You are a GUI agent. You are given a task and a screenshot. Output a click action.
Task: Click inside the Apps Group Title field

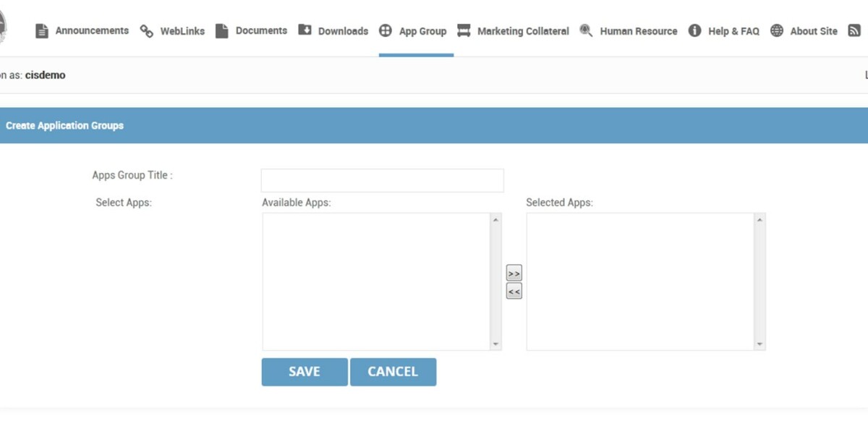[x=382, y=179]
